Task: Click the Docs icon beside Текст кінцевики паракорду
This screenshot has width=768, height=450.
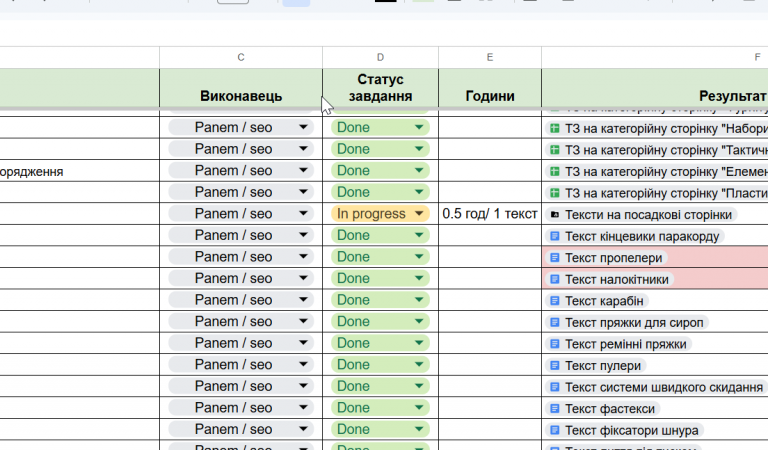Action: (x=554, y=236)
